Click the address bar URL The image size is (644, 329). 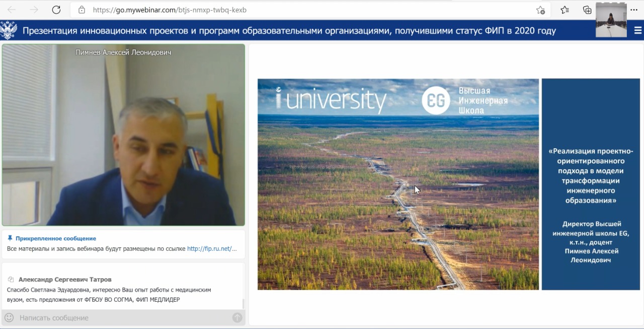(x=170, y=10)
